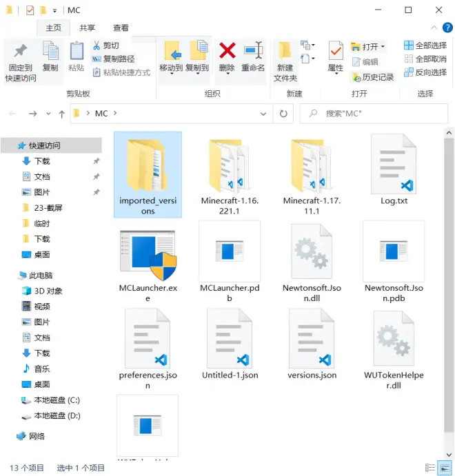Click Paste Shortcut (粘贴快捷方式)
This screenshot has width=455, height=476.
coord(121,72)
